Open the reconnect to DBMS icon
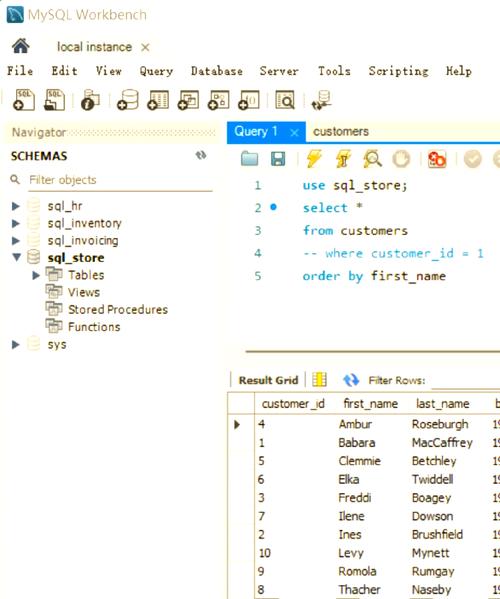This screenshot has height=599, width=500. (321, 100)
